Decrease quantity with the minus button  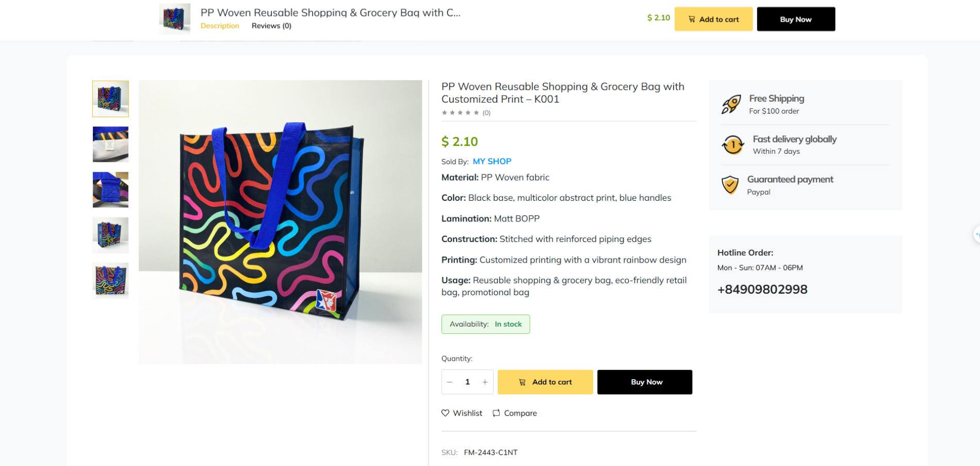pos(450,382)
